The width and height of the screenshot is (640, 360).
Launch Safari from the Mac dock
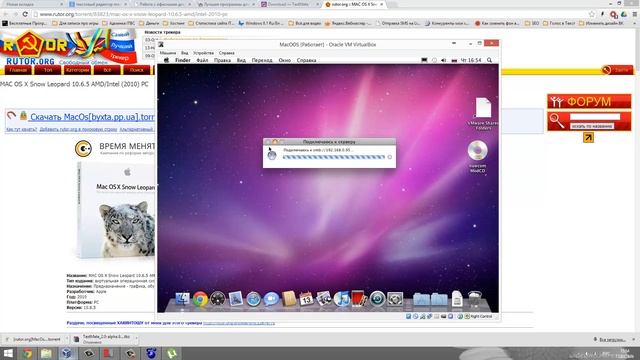click(x=253, y=299)
